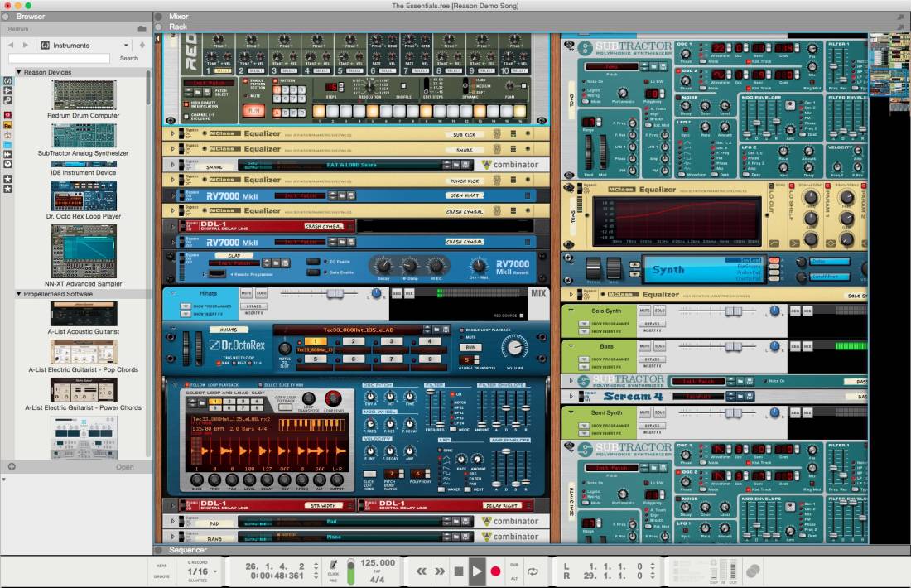Toggle the Loop button in transport
The width and height of the screenshot is (911, 588).
pos(533,571)
